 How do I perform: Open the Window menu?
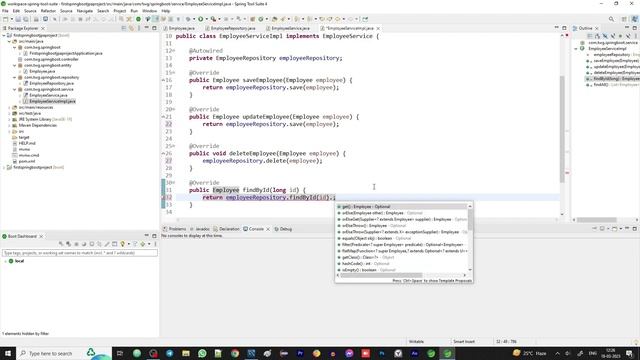click(149, 11)
